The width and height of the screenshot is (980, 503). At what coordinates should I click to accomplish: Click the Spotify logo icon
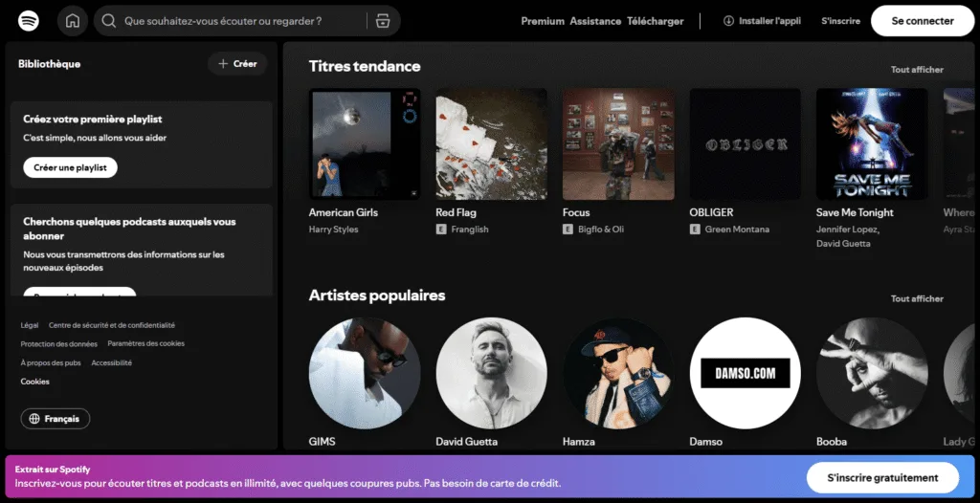pyautogui.click(x=29, y=21)
